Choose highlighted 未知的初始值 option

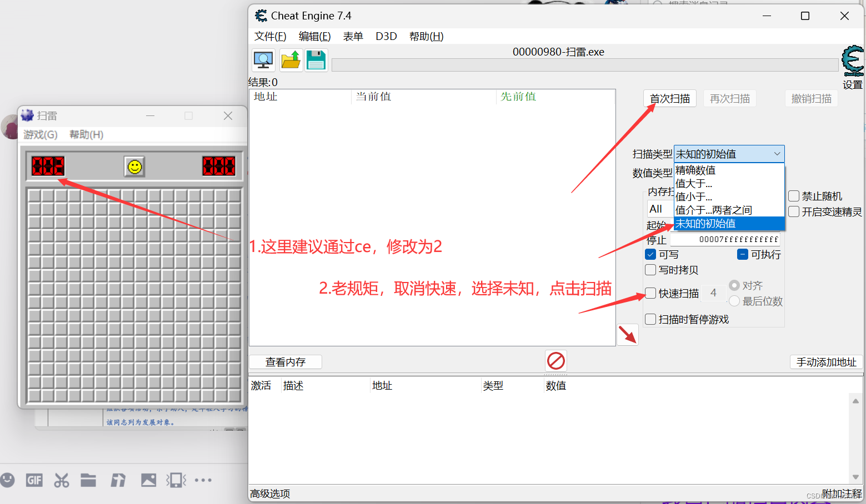(729, 223)
